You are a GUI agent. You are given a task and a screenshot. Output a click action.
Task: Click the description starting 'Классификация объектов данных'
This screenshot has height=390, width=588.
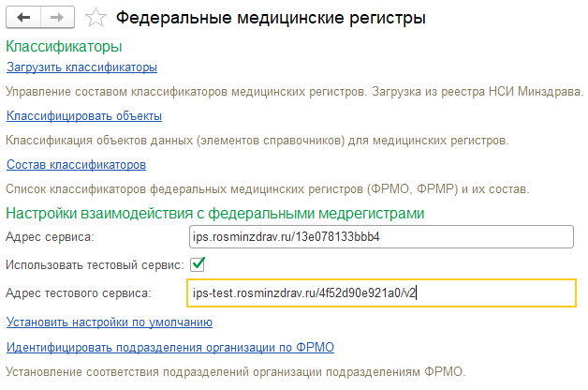point(257,140)
